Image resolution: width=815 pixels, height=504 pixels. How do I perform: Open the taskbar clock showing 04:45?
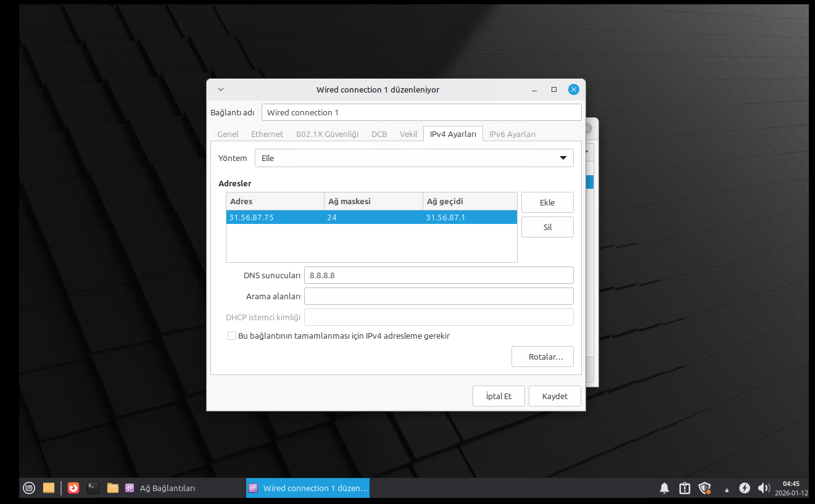click(x=791, y=488)
